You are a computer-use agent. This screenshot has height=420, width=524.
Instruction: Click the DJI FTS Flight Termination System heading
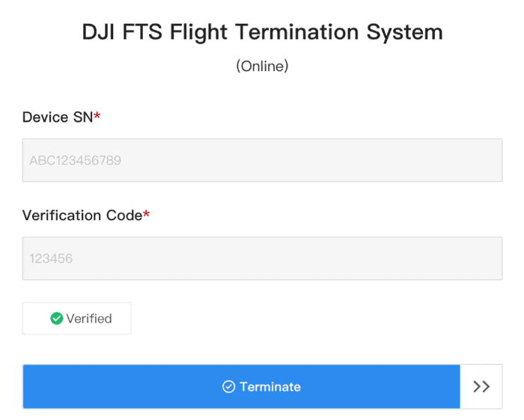click(262, 32)
